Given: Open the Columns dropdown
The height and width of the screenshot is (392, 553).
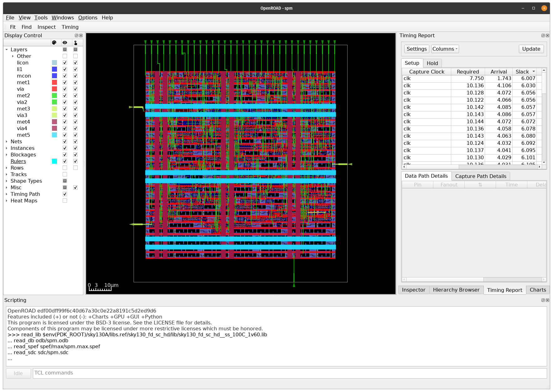Looking at the screenshot, I should [445, 49].
